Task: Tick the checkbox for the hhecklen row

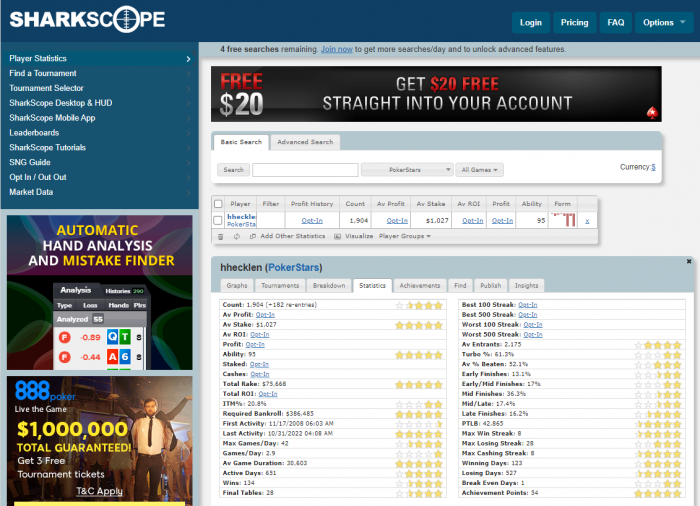Action: [218, 220]
